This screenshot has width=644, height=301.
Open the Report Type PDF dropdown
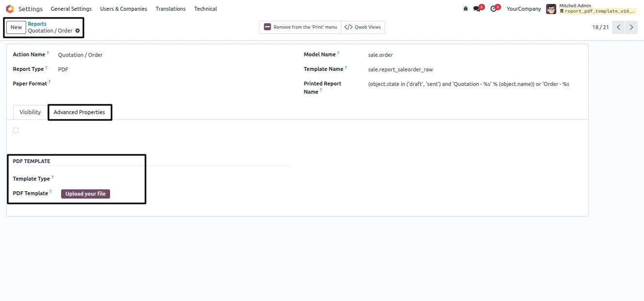(x=174, y=69)
